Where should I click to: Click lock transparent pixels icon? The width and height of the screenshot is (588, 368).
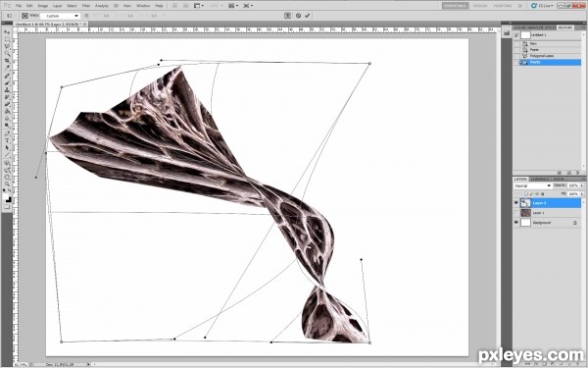pos(526,193)
